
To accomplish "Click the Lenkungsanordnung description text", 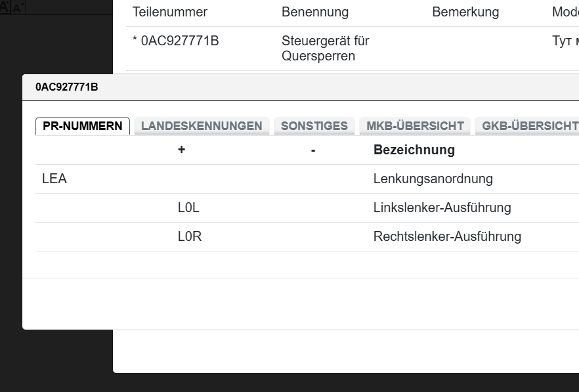I will tap(433, 179).
